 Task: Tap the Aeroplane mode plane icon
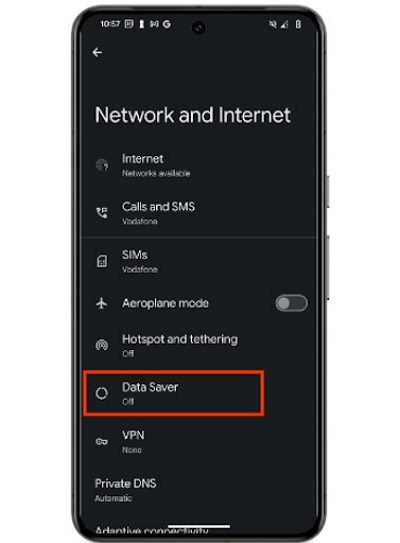101,303
